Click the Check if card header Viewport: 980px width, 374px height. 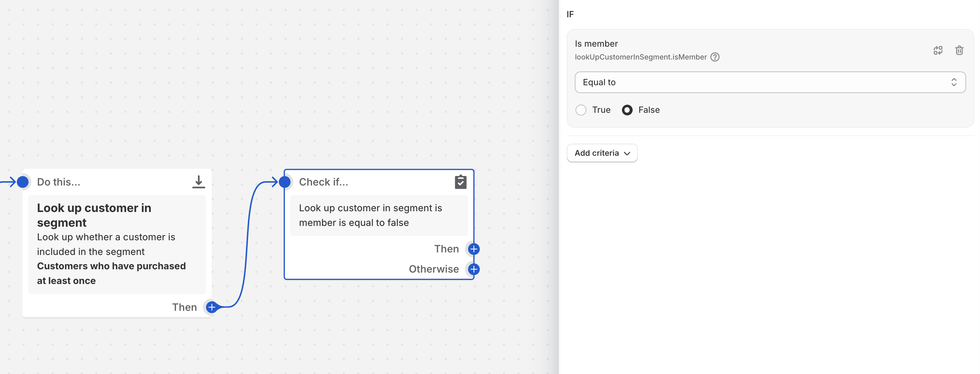pyautogui.click(x=323, y=182)
